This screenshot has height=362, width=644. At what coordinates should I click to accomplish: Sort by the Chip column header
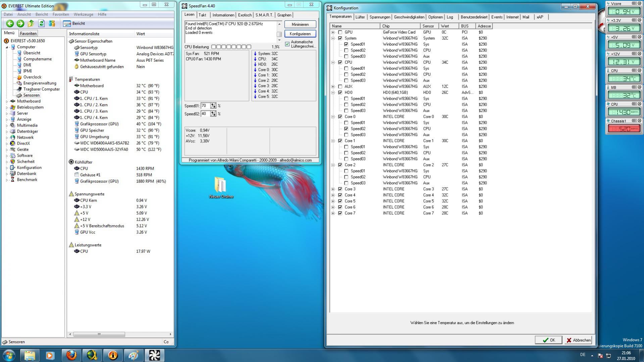point(400,26)
